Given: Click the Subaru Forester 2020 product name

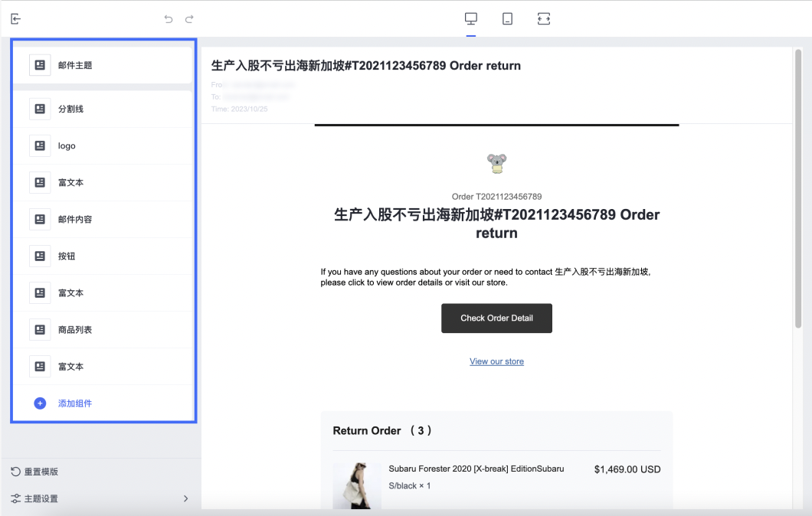Looking at the screenshot, I should (x=476, y=469).
